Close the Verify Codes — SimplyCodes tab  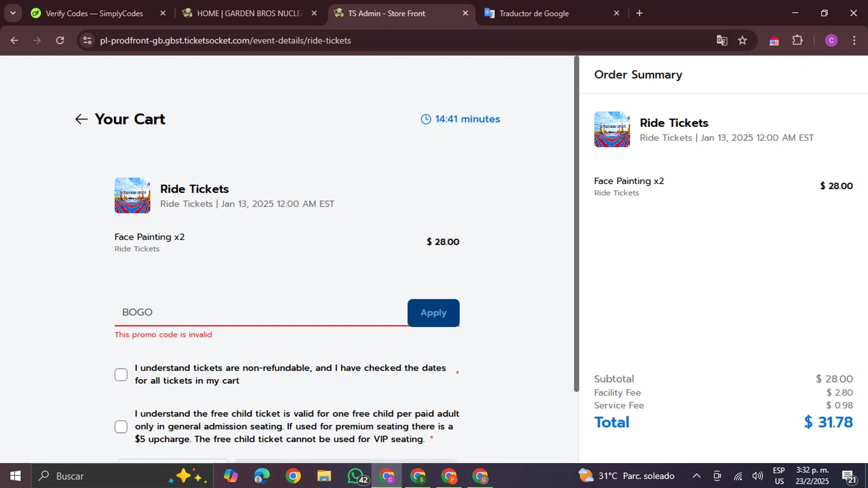point(163,13)
